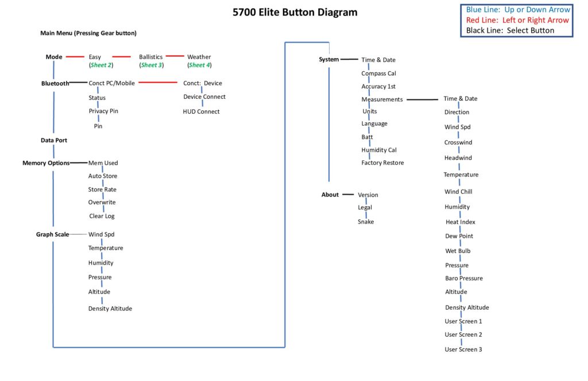
Task: Select Ballistics mode label
Action: 150,57
